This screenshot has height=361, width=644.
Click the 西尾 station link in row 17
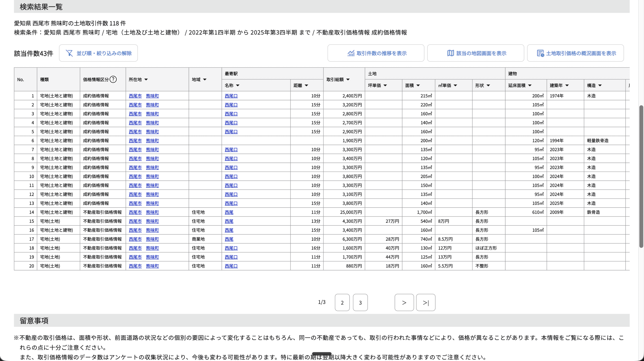(x=229, y=239)
